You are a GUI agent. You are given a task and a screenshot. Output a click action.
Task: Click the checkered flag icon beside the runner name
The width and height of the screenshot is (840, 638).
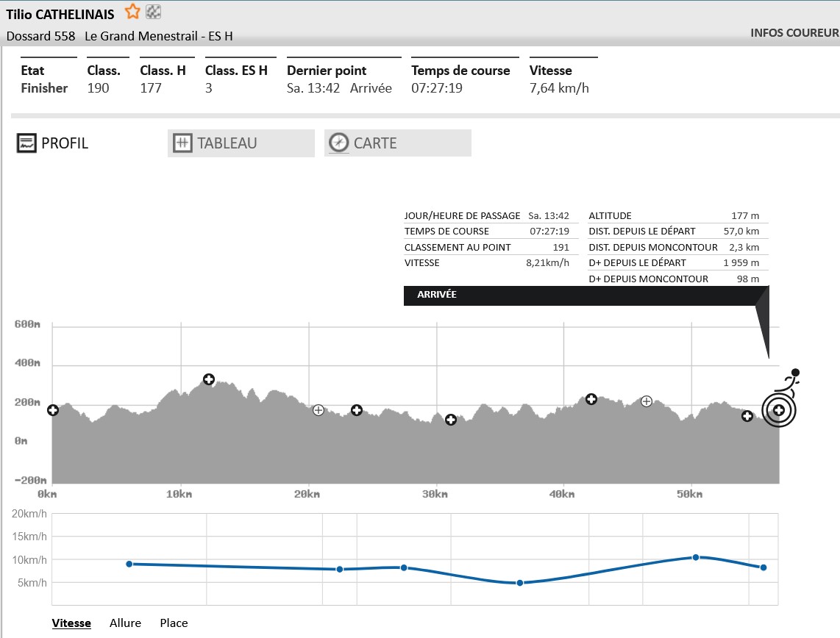154,12
